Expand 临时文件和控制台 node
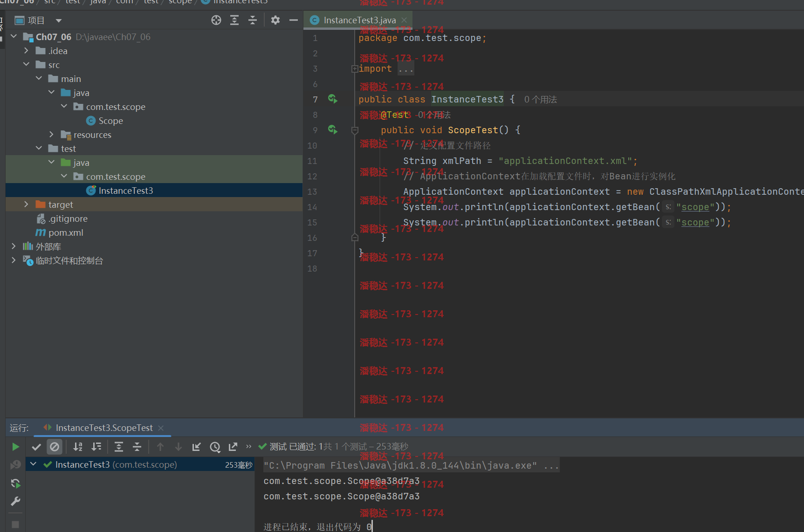This screenshot has width=804, height=532. 14,260
